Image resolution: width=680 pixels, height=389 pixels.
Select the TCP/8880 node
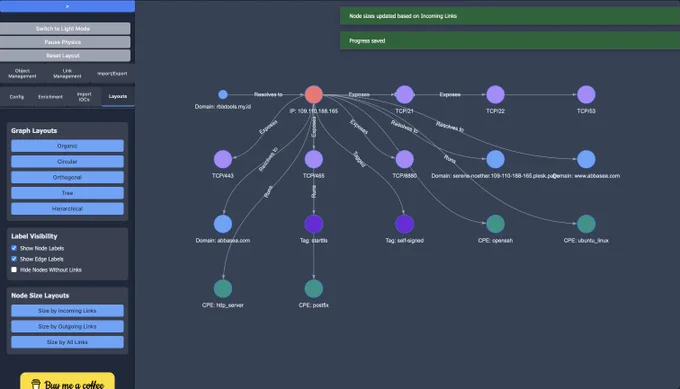coord(405,159)
